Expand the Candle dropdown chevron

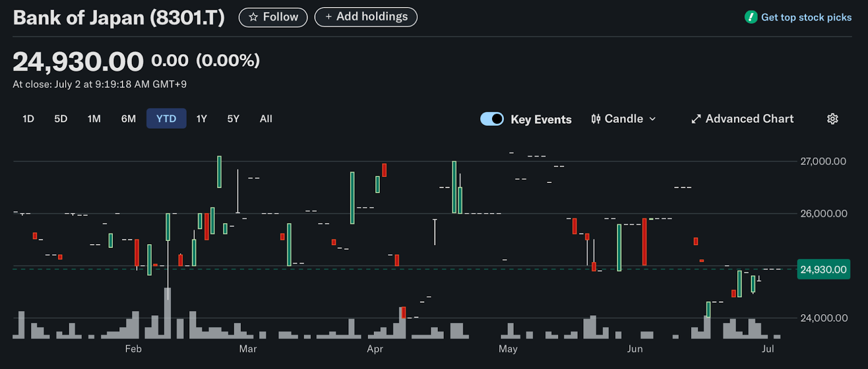[653, 119]
